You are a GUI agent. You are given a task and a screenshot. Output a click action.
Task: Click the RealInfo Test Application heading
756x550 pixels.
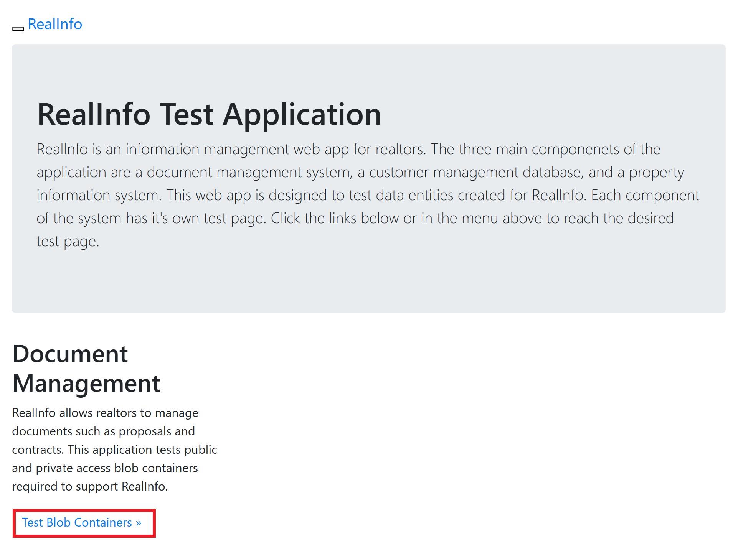tap(209, 114)
